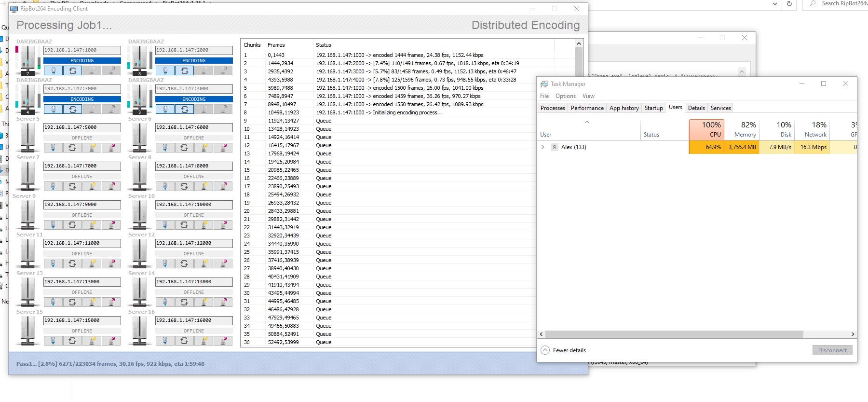The image size is (868, 402).
Task: Switch to the Processes tab
Action: (553, 108)
